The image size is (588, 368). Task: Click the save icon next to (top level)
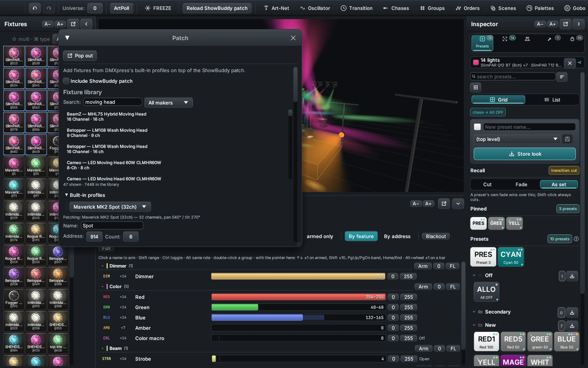point(567,139)
